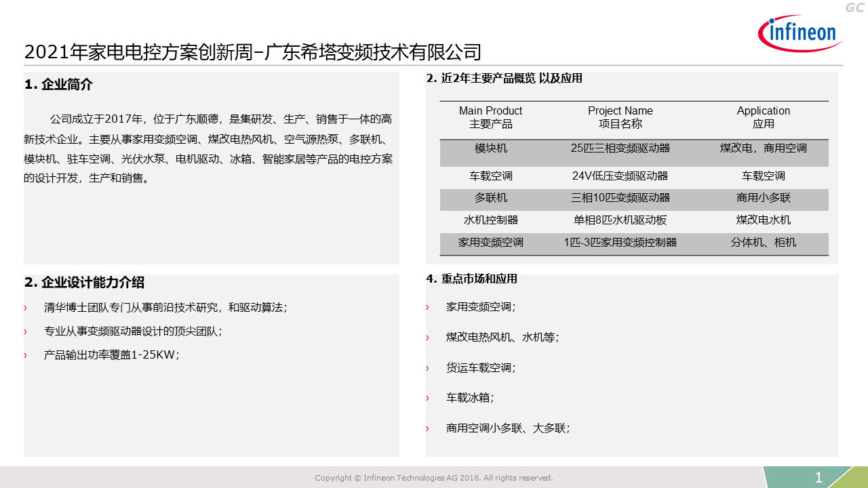Select the table cell "商用小多联"

point(764,198)
